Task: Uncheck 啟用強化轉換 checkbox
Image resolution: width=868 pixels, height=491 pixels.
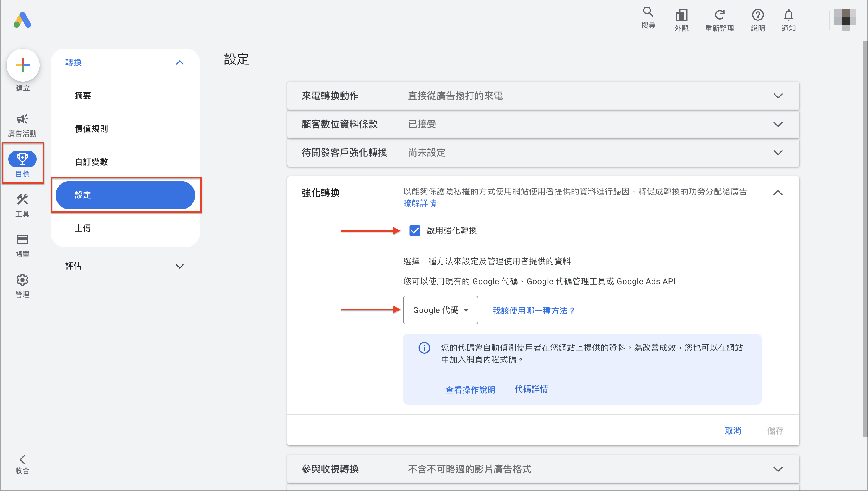Action: (x=414, y=231)
